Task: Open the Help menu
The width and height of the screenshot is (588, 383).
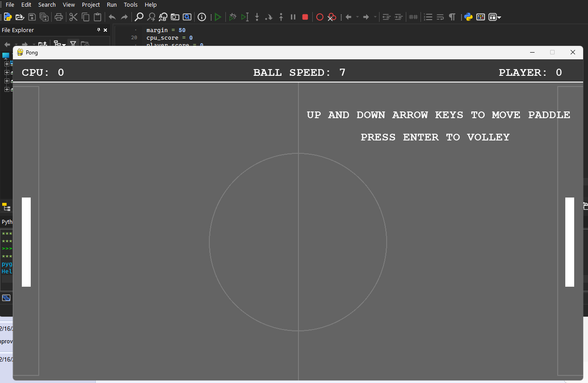Action: [x=151, y=4]
